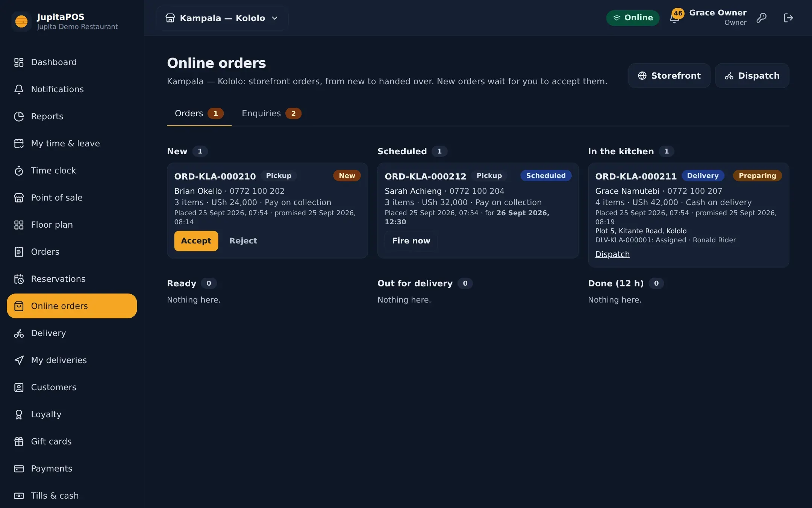Image resolution: width=812 pixels, height=508 pixels.
Task: Go to Delivery in sidebar
Action: [x=72, y=333]
